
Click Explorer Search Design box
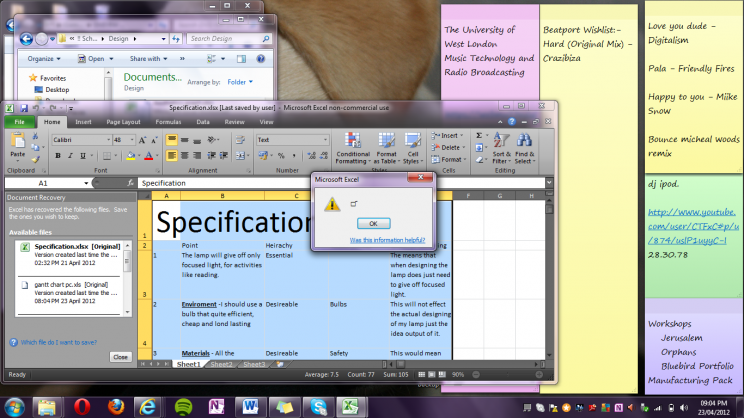click(230, 38)
